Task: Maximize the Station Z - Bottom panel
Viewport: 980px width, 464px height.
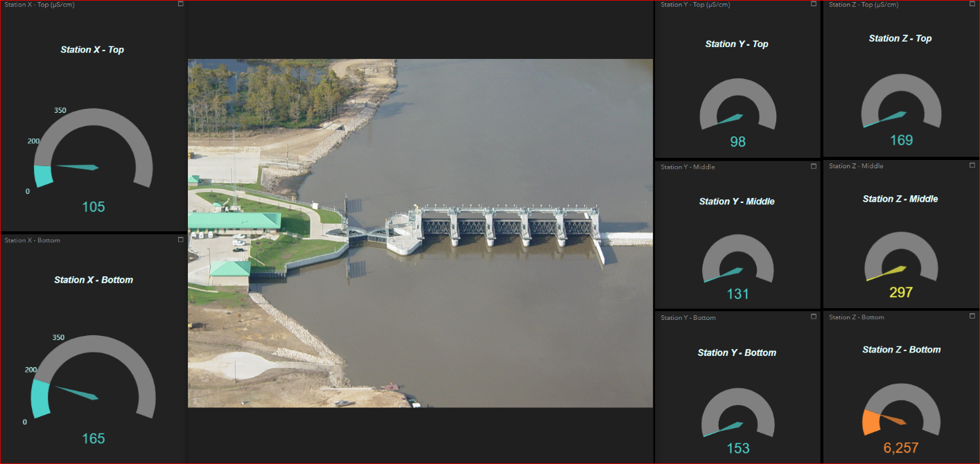Action: [973, 316]
